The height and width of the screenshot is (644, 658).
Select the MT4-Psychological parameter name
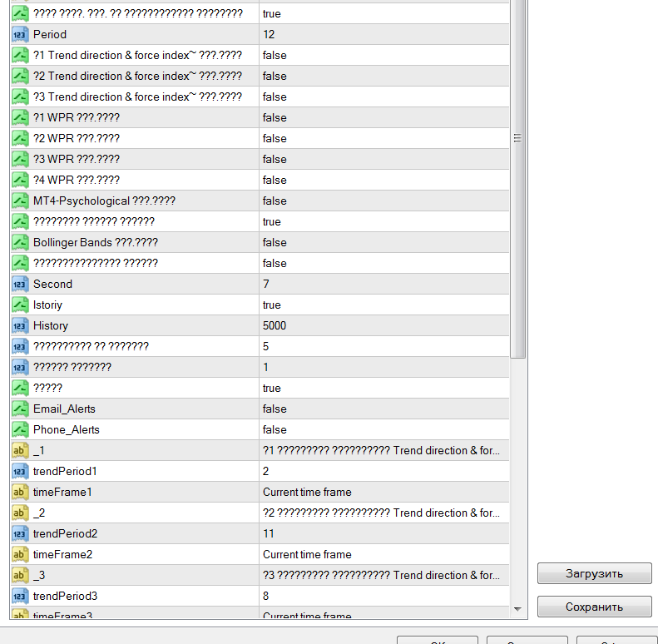coord(104,201)
